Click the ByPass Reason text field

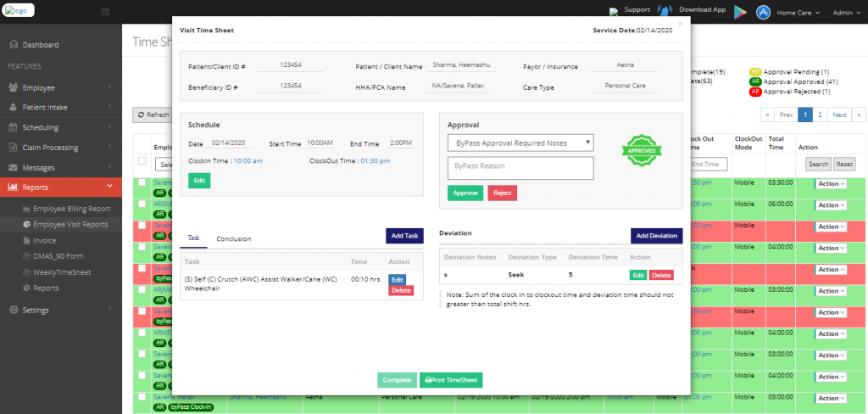pyautogui.click(x=520, y=167)
